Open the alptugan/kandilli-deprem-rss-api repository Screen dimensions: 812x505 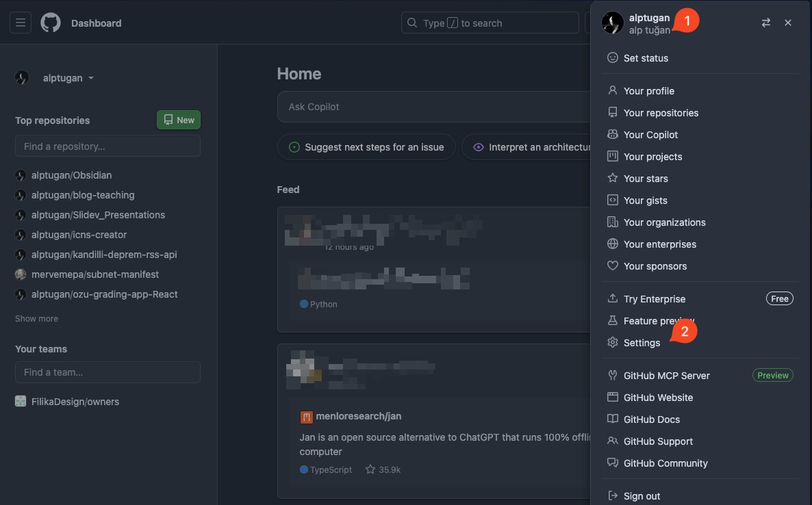(x=104, y=254)
